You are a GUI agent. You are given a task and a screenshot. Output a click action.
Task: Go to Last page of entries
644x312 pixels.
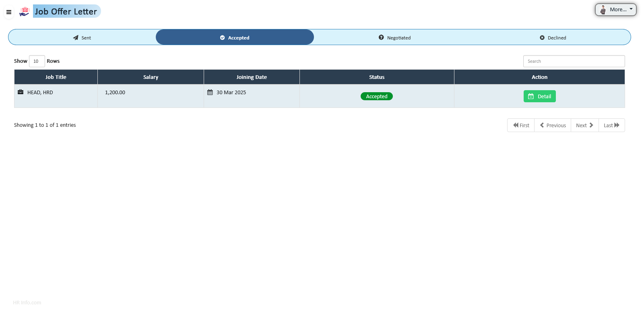coord(612,125)
